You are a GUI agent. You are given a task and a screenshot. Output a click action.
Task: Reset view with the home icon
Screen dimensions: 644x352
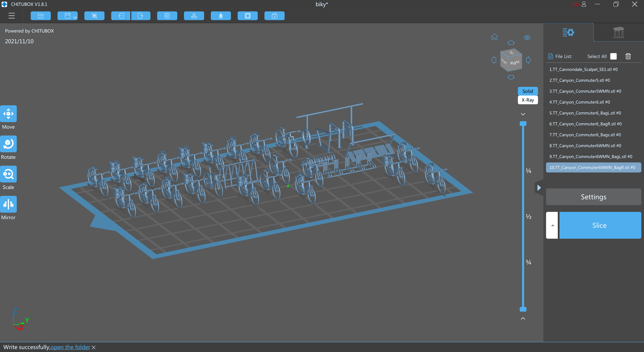point(494,37)
